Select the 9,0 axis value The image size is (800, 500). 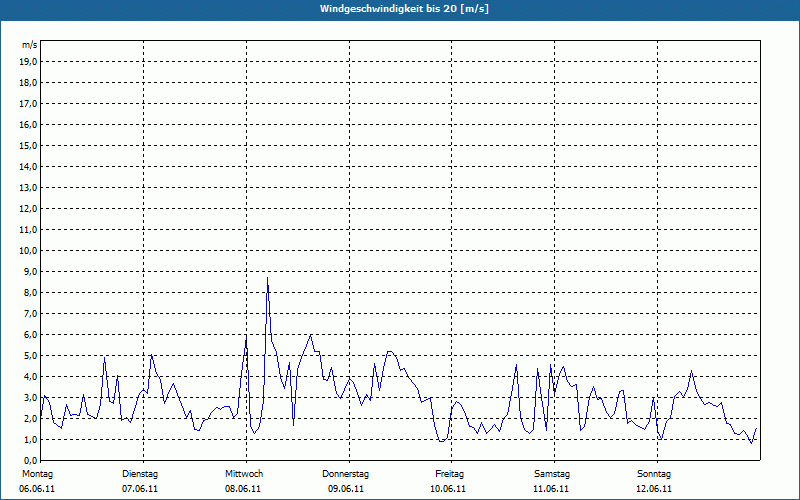tap(30, 271)
